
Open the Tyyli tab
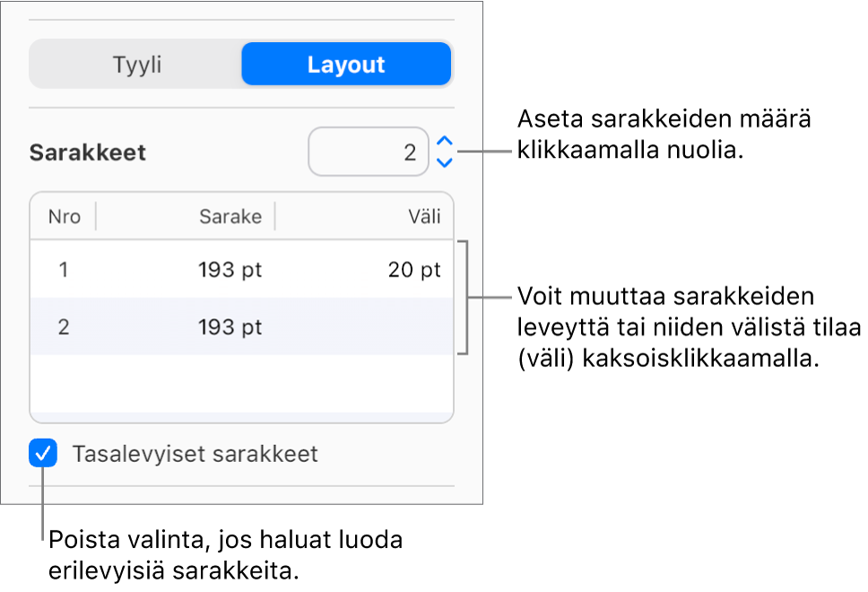click(136, 64)
